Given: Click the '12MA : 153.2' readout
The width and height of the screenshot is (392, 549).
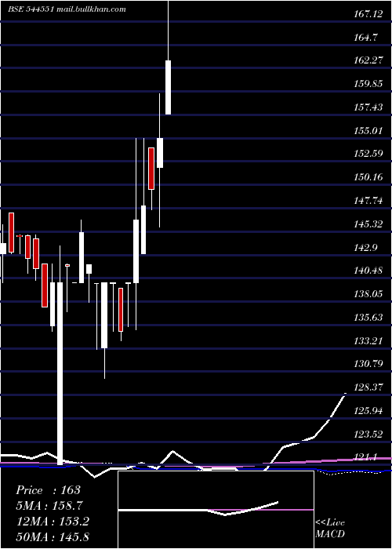Looking at the screenshot, I should [x=53, y=521].
